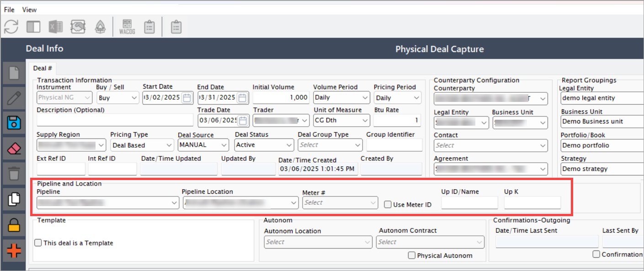Screen dimensions: 644x271
Task: Open the Agreement dropdown
Action: tap(491, 169)
